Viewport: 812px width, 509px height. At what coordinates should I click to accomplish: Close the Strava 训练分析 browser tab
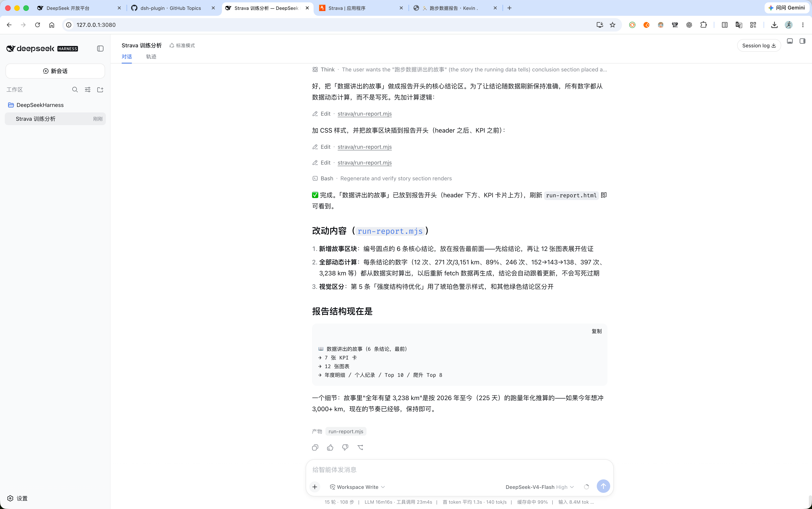307,8
